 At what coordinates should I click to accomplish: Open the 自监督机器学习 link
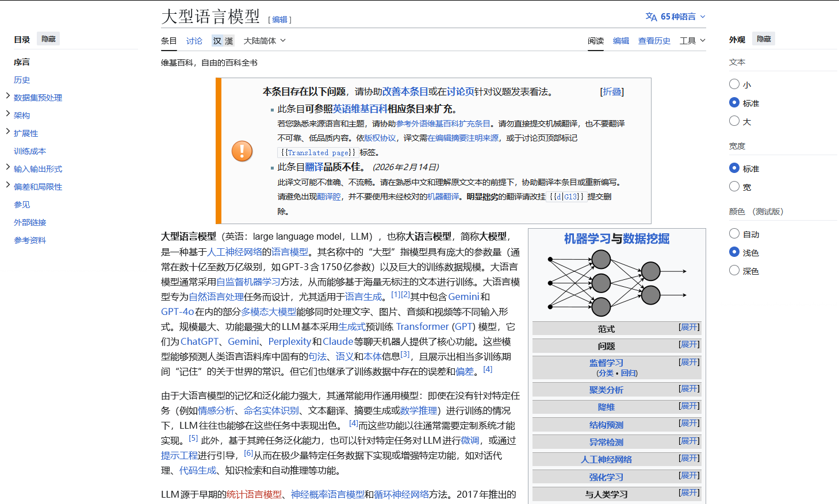coord(248,282)
